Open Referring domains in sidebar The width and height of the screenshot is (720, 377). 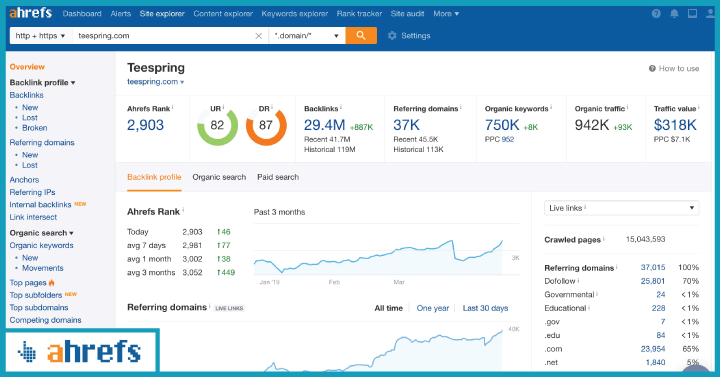(x=42, y=142)
